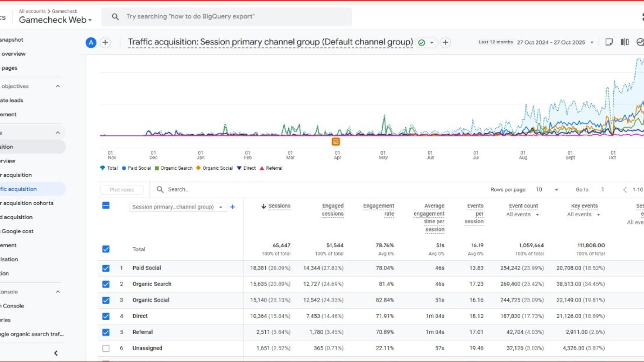Uncheck the Organic Search row checkbox

106,284
